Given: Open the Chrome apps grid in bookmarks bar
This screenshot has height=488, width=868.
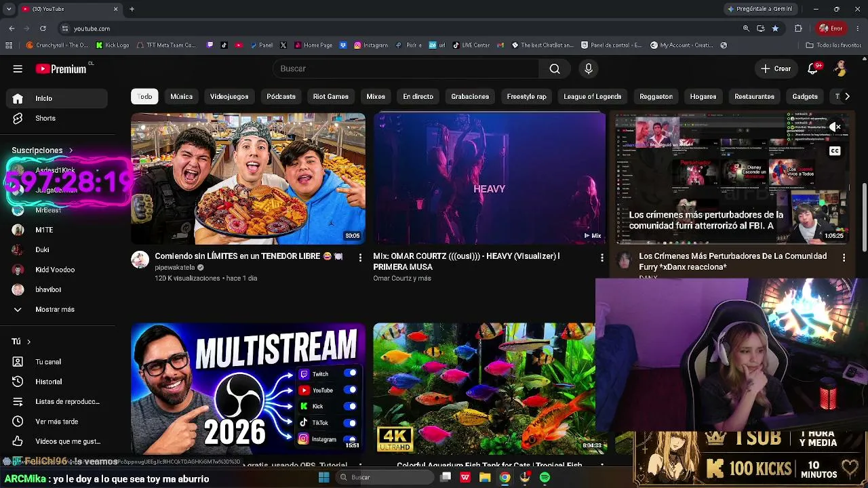Looking at the screenshot, I should coord(9,45).
